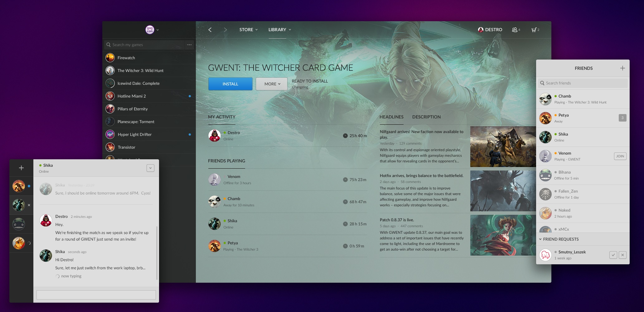Image resolution: width=644 pixels, height=312 pixels.
Task: Select Shika in Friends list
Action: (x=583, y=137)
